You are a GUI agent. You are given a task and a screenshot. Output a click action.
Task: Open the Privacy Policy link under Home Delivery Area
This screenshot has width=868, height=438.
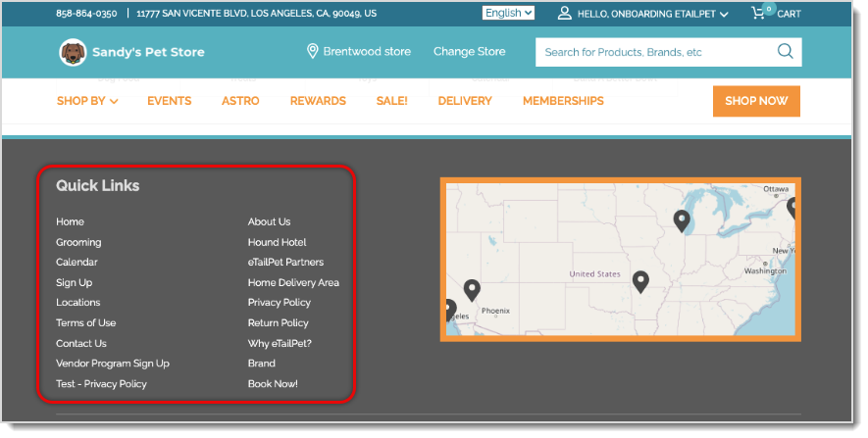[279, 303]
